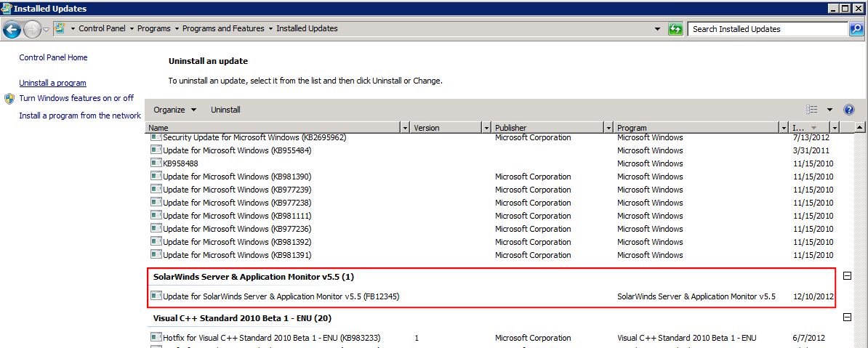Click the Forward navigation arrow
868x348 pixels.
pyautogui.click(x=31, y=29)
